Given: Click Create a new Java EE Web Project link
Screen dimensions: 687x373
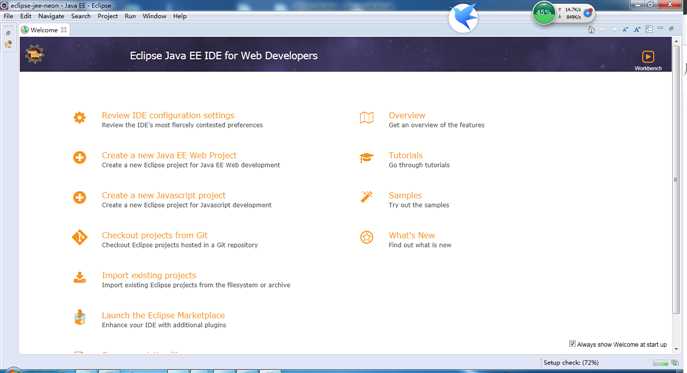Looking at the screenshot, I should [169, 155].
